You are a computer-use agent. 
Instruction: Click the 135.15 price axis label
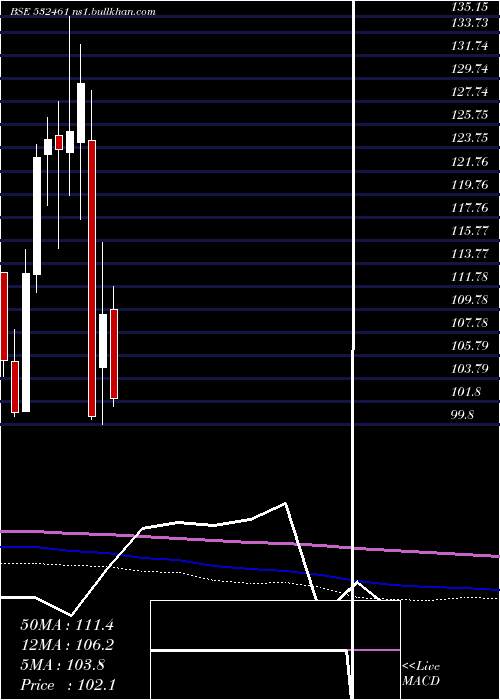point(469,7)
